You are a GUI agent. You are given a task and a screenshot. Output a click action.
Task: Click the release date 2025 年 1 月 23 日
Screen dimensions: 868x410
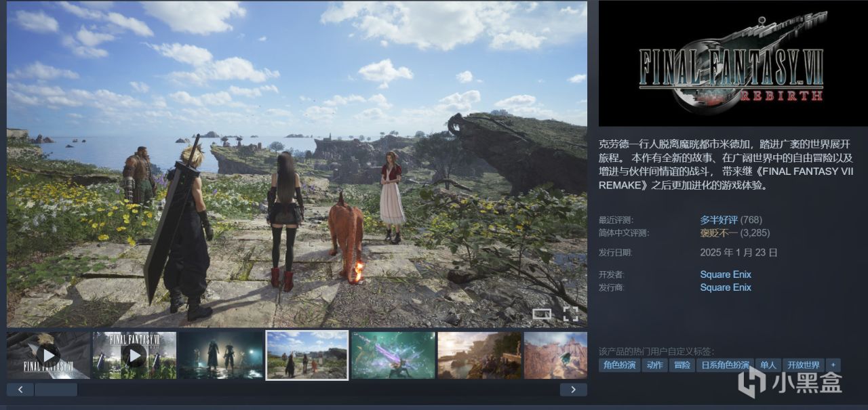pyautogui.click(x=739, y=253)
